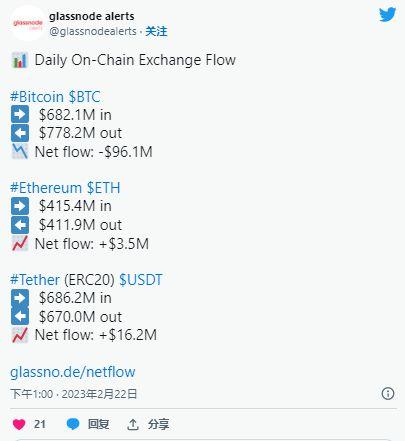
Task: Open the @glassnodealerts handle
Action: pos(93,31)
